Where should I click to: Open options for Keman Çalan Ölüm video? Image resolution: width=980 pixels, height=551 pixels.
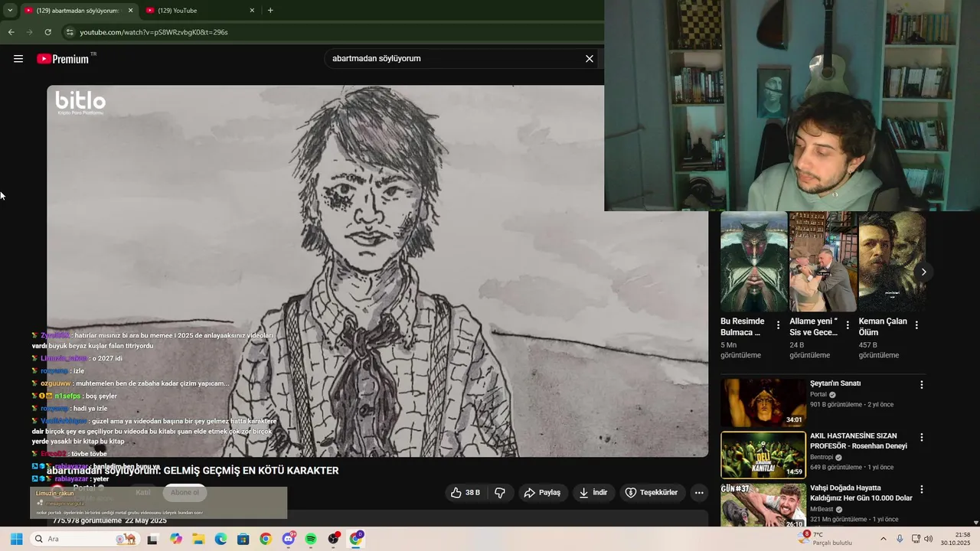tap(916, 325)
